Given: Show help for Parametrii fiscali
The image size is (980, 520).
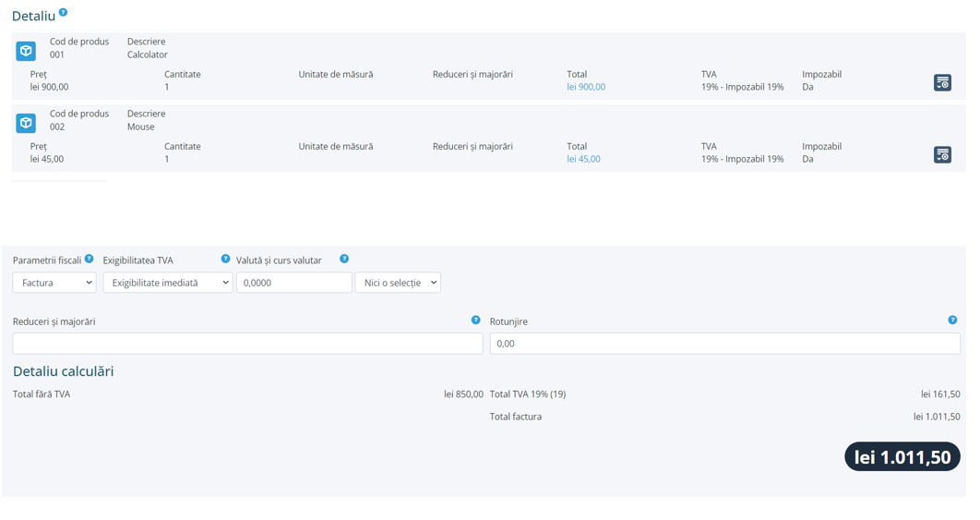Looking at the screenshot, I should [90, 260].
